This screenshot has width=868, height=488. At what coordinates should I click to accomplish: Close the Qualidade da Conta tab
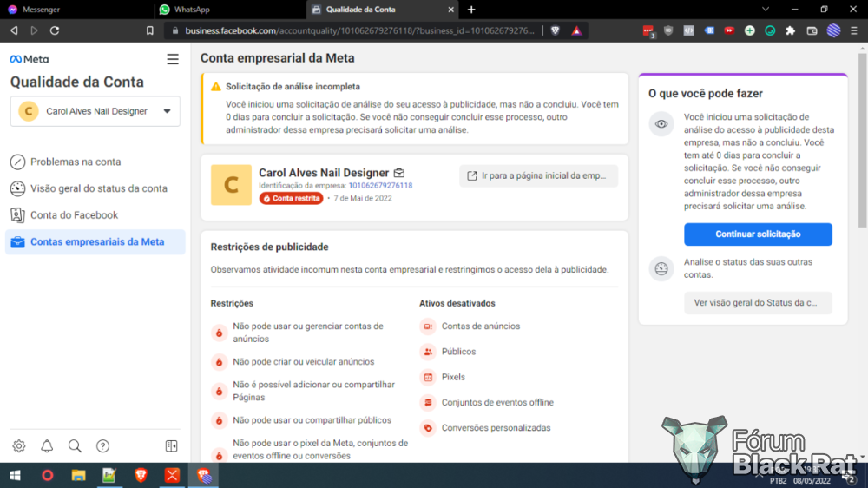[450, 10]
